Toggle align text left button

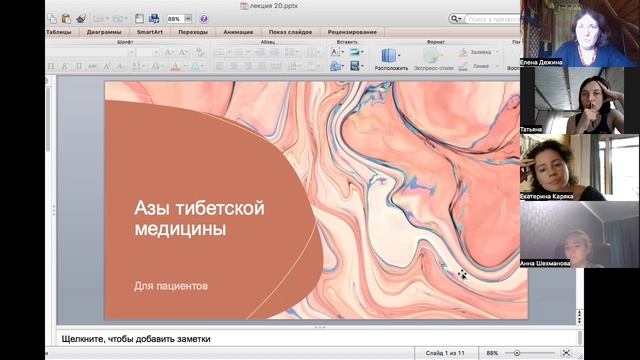pyautogui.click(x=220, y=66)
